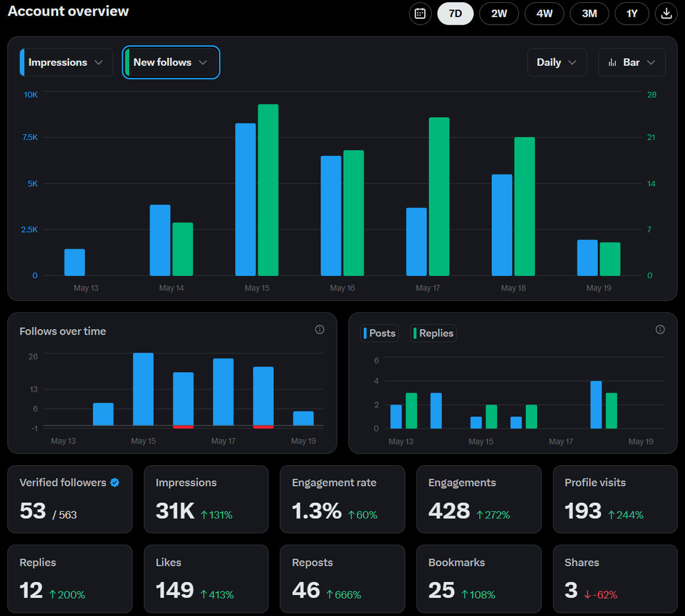Viewport: 685px width, 616px height.
Task: Click the Follows over time title
Action: [63, 331]
